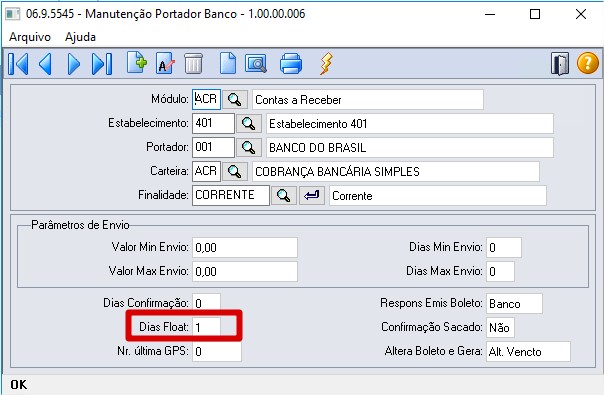Screen dimensions: 604x395
Task: Edit record with the A pencil icon
Action: [165, 64]
